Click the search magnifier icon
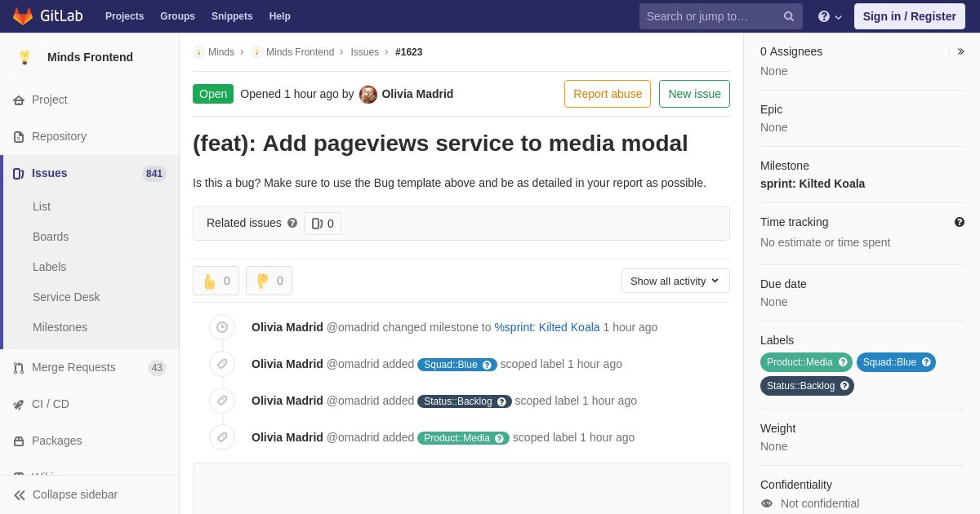This screenshot has width=980, height=514. coord(788,16)
